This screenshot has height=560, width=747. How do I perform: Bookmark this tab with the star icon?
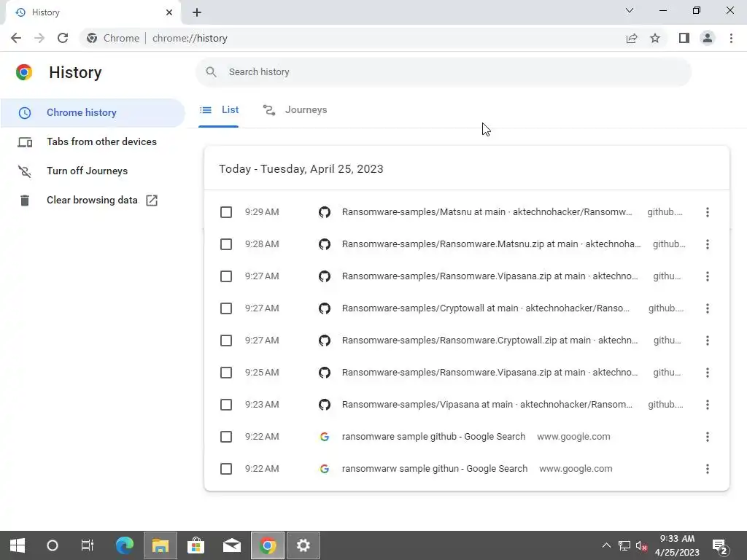[x=655, y=38]
